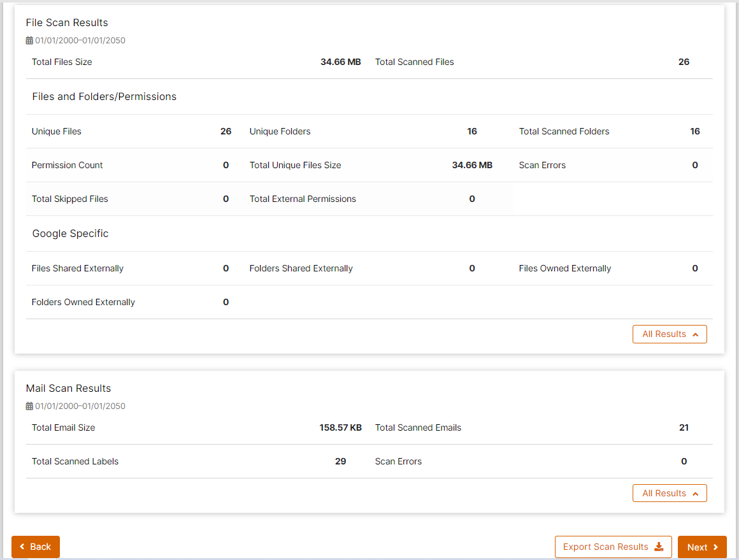
Task: Click the calendar icon under File Scan Results
Action: click(x=29, y=39)
